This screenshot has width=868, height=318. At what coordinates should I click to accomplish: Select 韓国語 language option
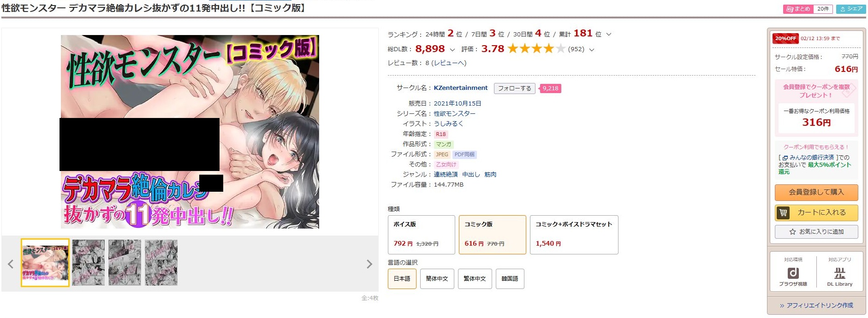click(x=510, y=279)
